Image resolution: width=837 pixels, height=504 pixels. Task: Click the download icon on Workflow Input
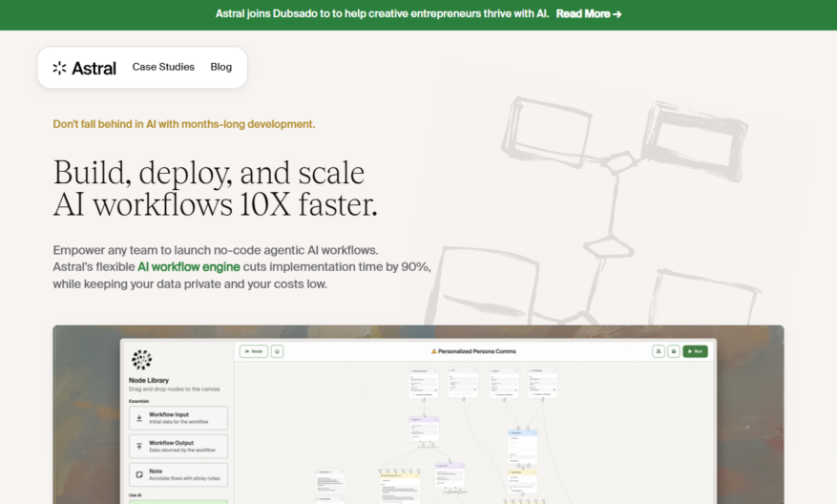tap(139, 418)
